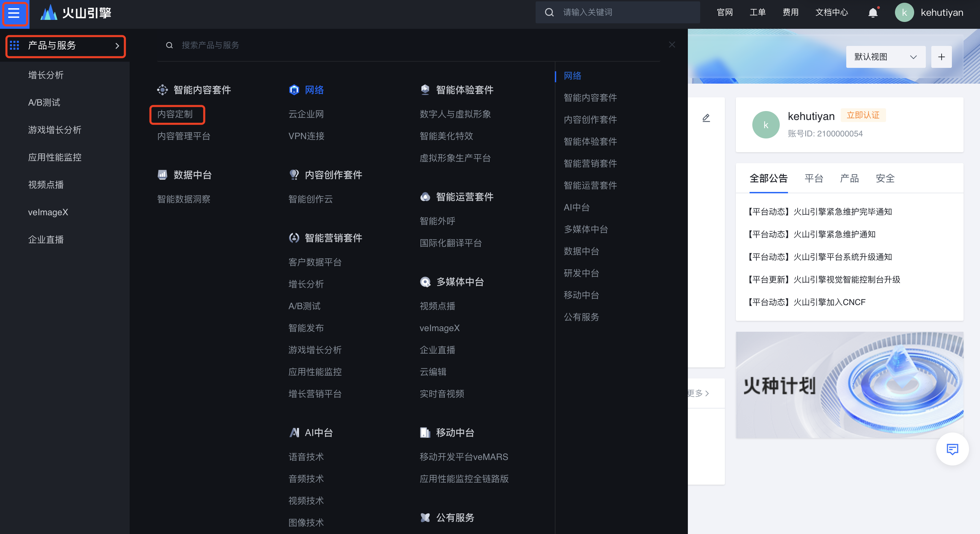Open the 客户数据平台 link
The image size is (980, 534).
tap(315, 263)
